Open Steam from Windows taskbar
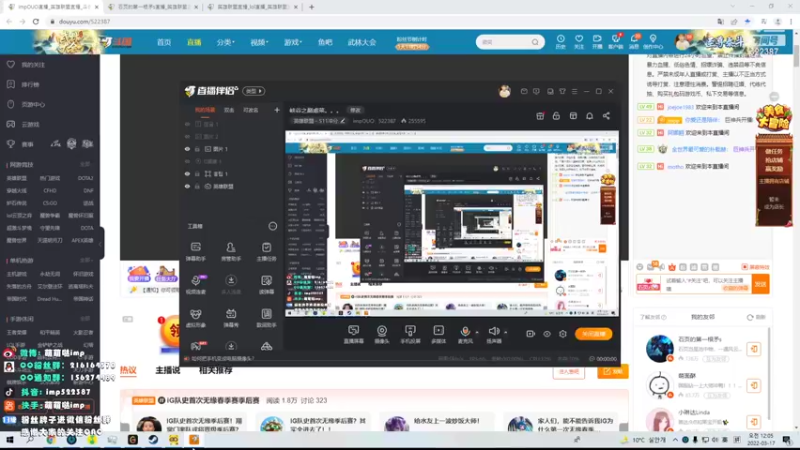This screenshot has height=450, width=800. (x=153, y=439)
